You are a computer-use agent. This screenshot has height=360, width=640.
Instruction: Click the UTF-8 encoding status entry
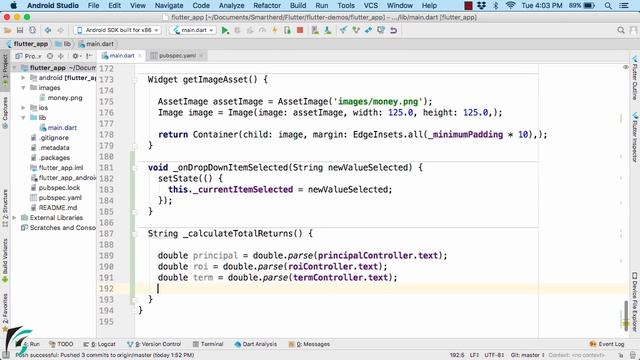point(494,355)
